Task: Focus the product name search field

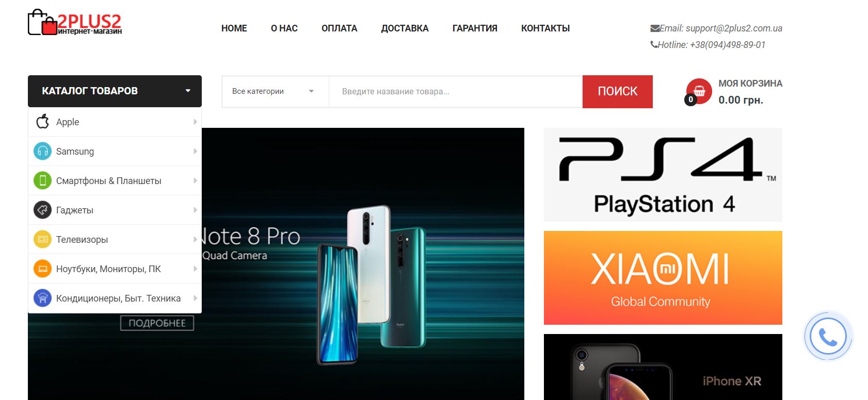Action: click(x=456, y=92)
